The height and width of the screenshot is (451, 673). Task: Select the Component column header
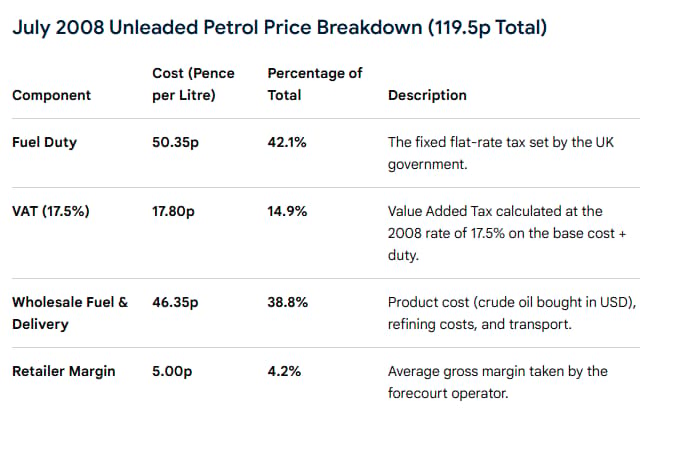click(52, 95)
